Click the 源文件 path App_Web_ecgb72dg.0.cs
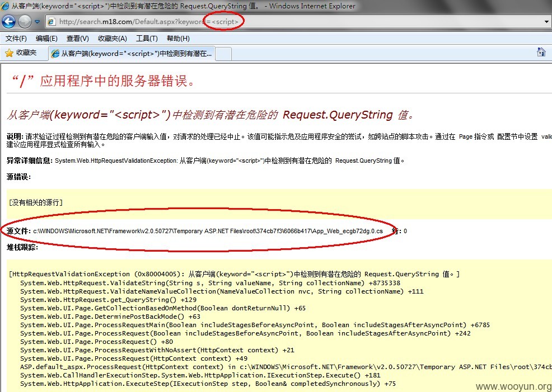The width and height of the screenshot is (552, 392). pos(208,231)
